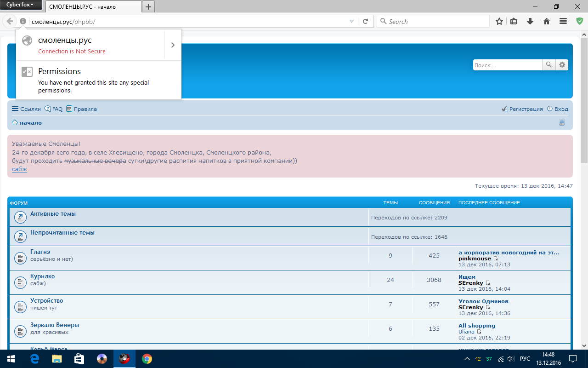Click the reload page button
Viewport: 588px width, 368px height.
coord(366,21)
